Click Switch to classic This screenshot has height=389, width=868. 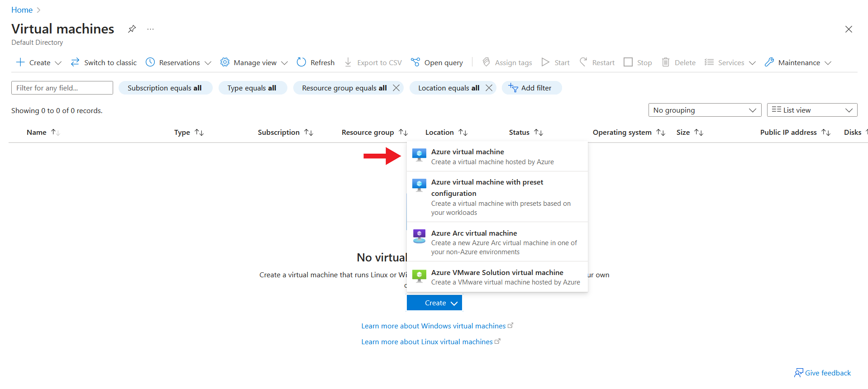point(104,62)
